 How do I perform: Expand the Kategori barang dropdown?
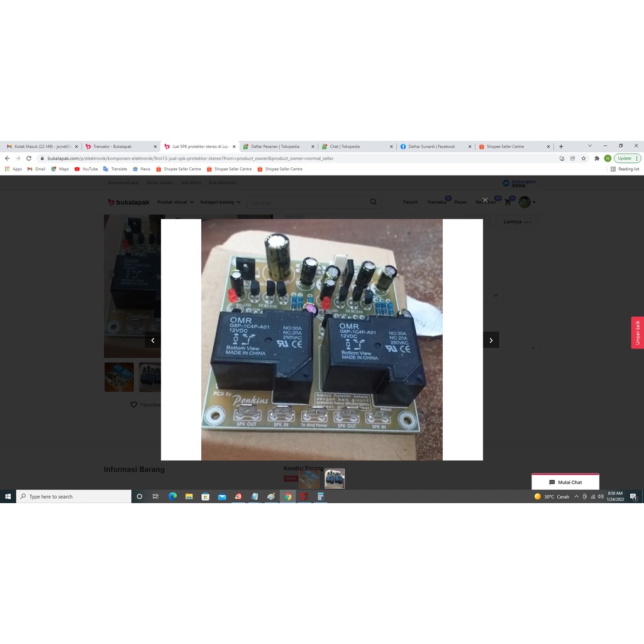click(220, 202)
